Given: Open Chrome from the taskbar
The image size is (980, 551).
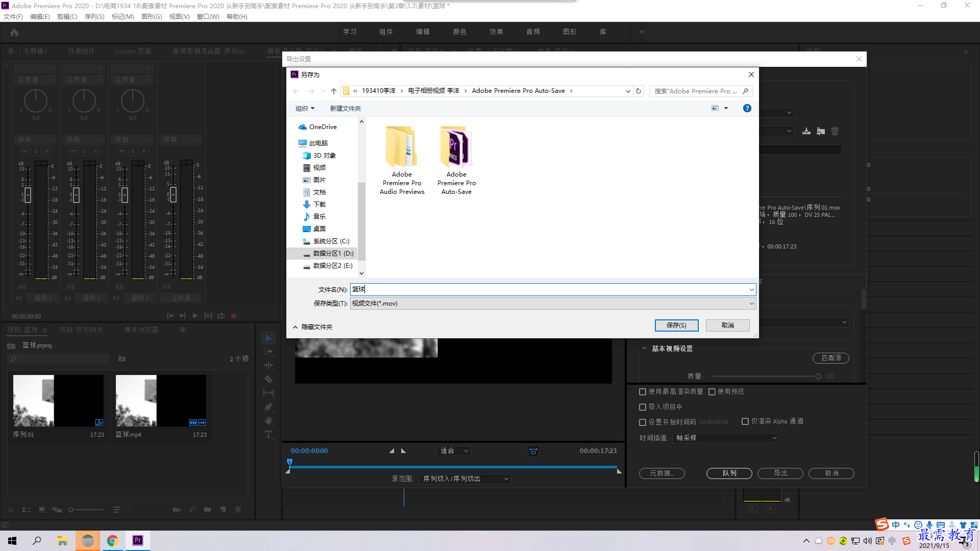Looking at the screenshot, I should click(x=113, y=540).
